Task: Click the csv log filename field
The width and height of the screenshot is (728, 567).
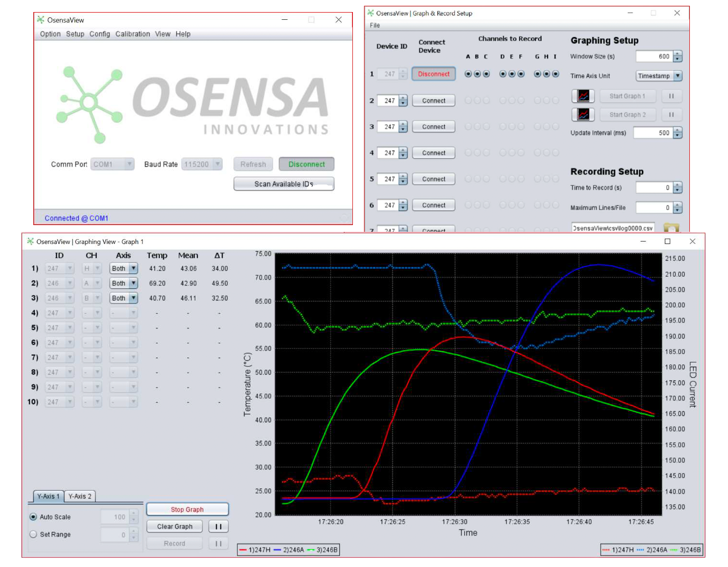Action: click(612, 227)
